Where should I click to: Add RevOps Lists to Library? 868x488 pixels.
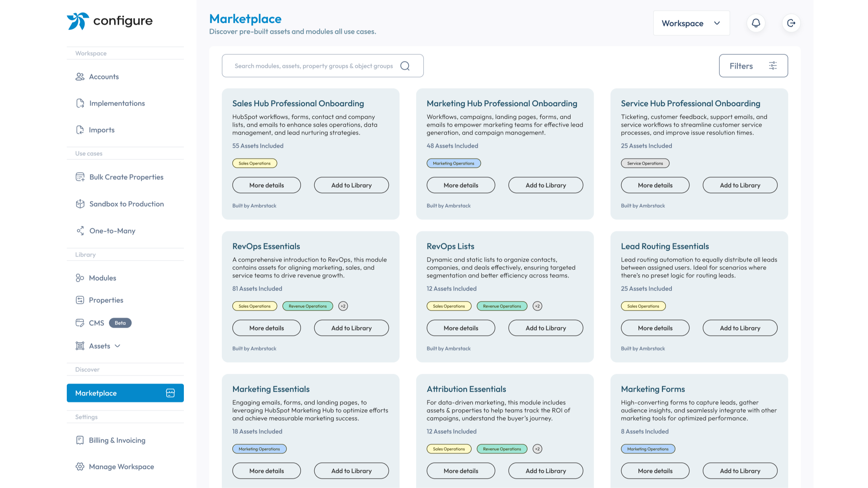tap(545, 327)
